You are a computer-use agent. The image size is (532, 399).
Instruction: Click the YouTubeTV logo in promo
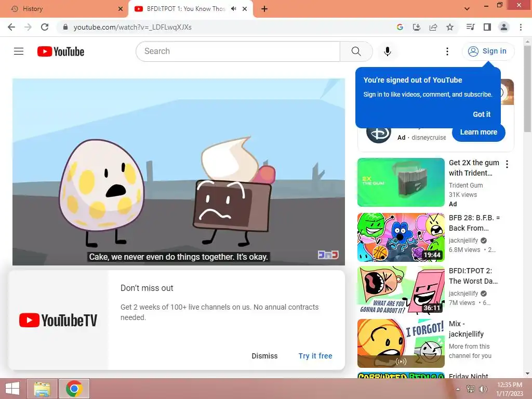pyautogui.click(x=58, y=320)
